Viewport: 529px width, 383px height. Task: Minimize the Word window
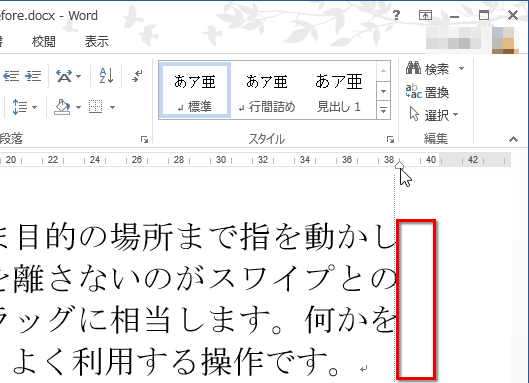pos(454,16)
